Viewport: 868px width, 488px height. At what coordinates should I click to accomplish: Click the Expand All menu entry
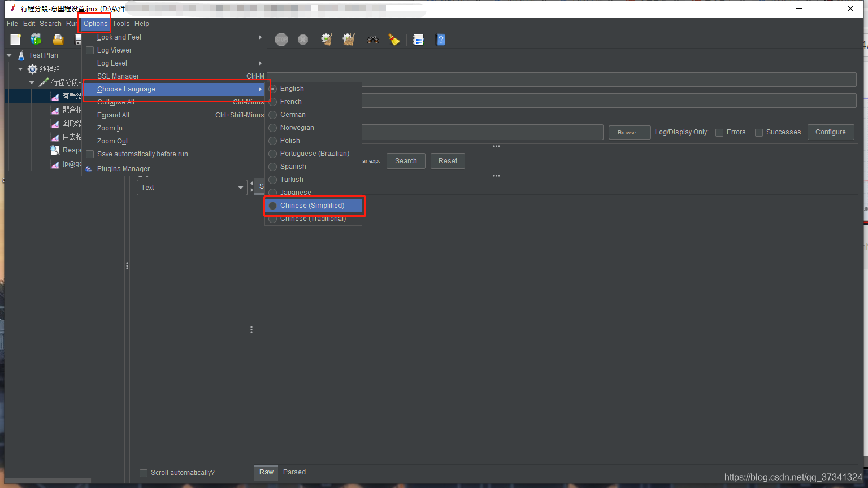coord(174,115)
